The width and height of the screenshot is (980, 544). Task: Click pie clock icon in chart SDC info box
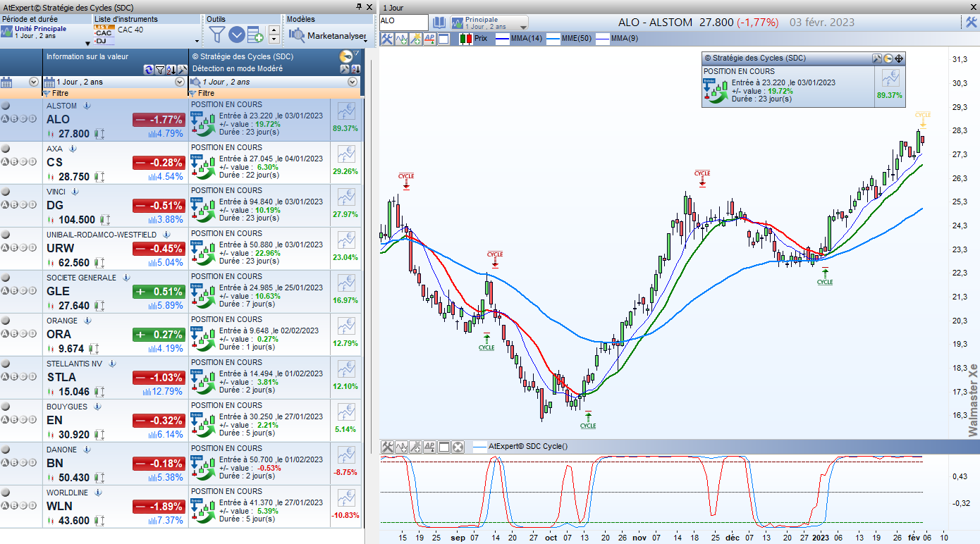888,58
